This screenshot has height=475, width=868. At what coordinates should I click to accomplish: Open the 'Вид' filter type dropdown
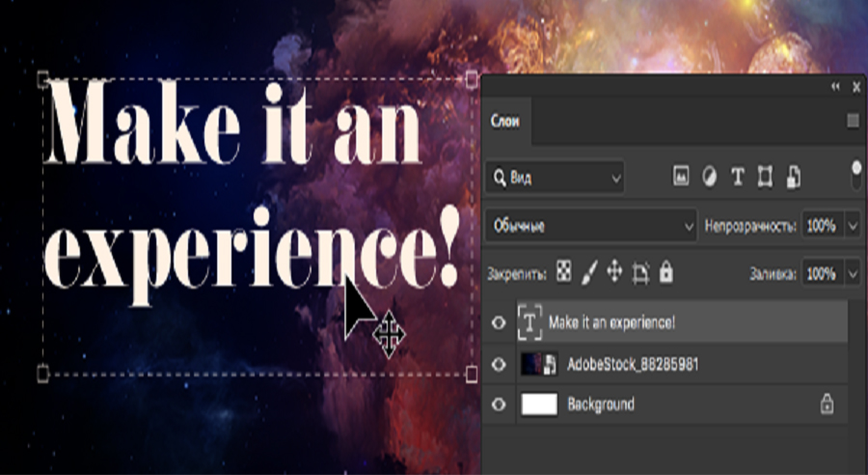[556, 178]
